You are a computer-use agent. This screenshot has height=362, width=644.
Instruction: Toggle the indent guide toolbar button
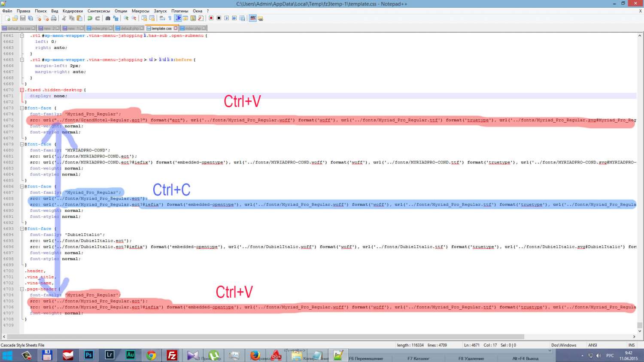pos(178,18)
